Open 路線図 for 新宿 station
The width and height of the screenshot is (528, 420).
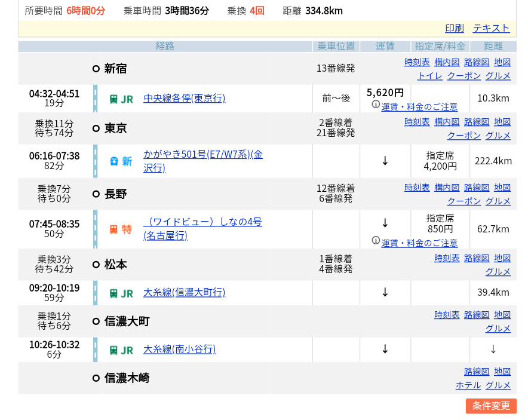[477, 62]
